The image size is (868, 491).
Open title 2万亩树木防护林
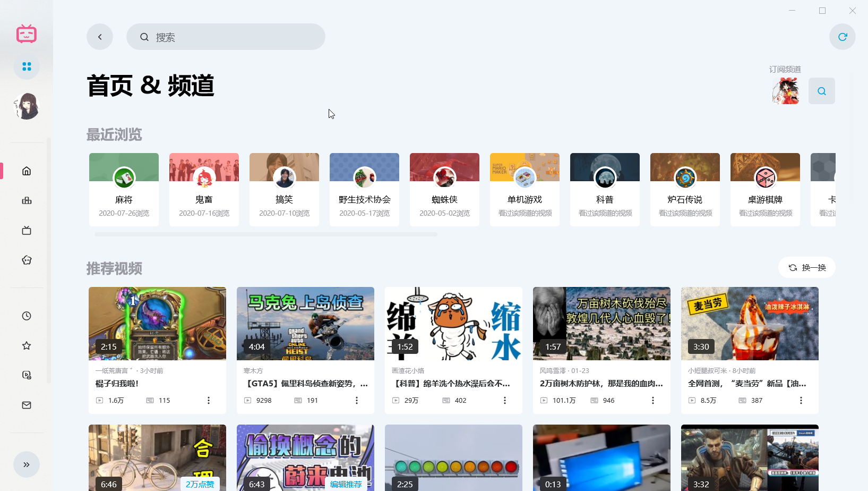coord(601,384)
